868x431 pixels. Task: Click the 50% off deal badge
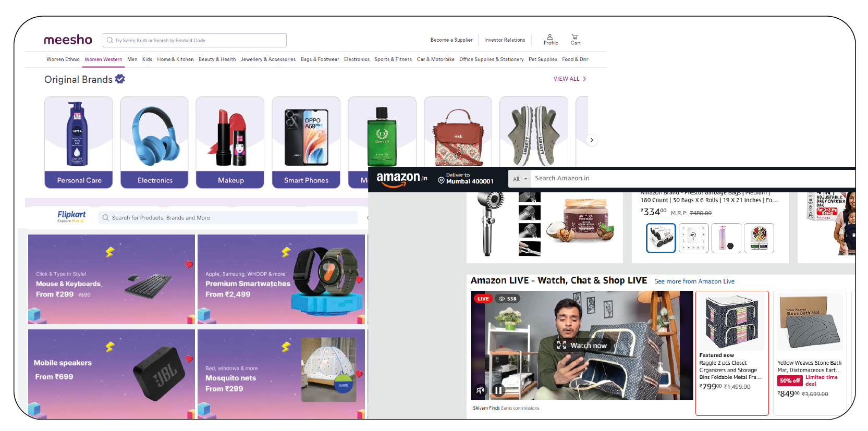coord(790,380)
